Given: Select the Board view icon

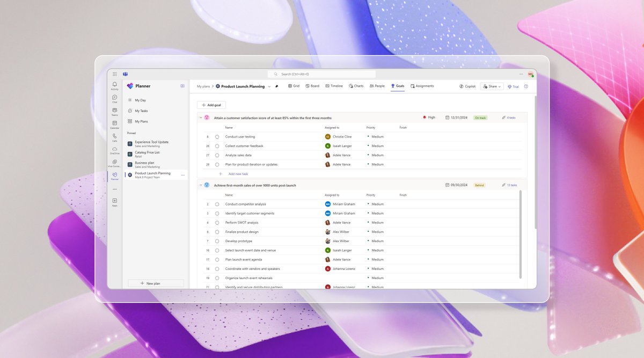Looking at the screenshot, I should pos(312,86).
